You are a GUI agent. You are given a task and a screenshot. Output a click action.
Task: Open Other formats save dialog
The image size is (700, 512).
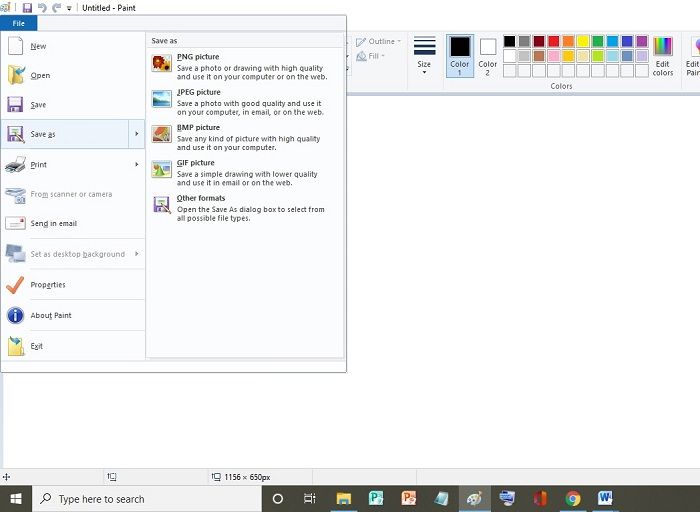(x=245, y=208)
